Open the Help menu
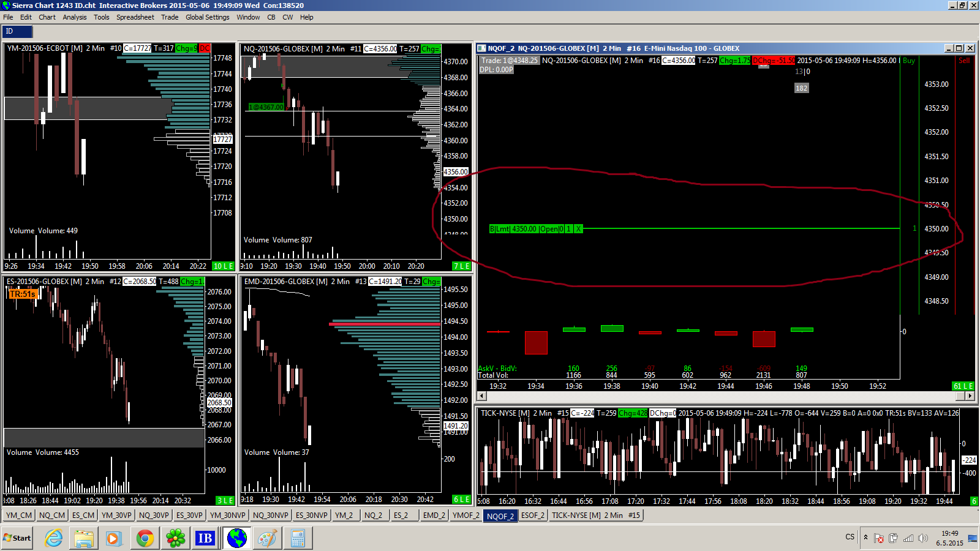Screen dimensions: 980x551 307,17
